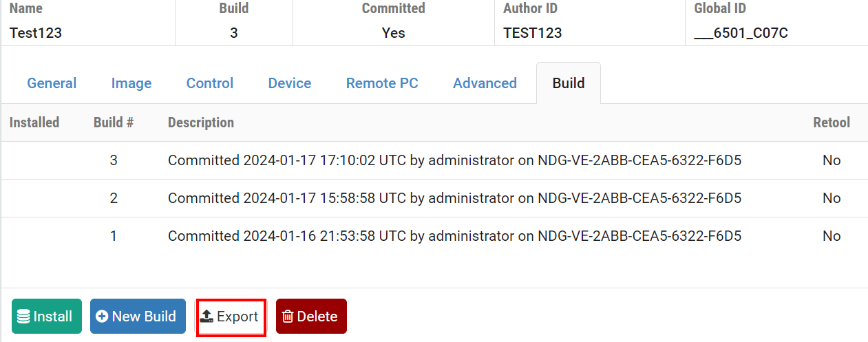Switch to the Image tab
This screenshot has height=342, width=868.
coord(131,83)
